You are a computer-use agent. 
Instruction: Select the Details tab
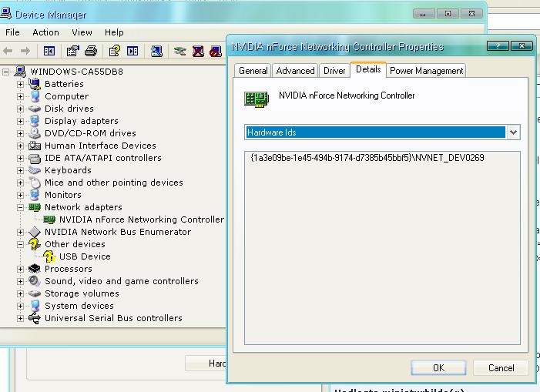[x=368, y=69]
